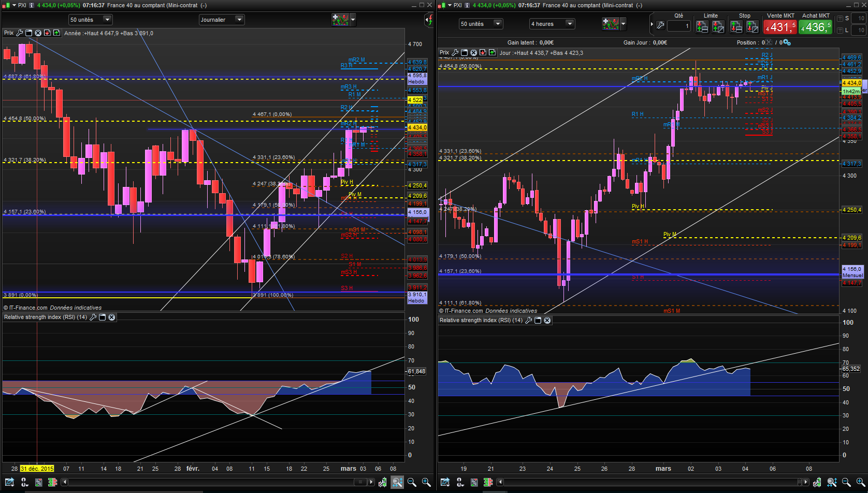Click second Stop order icon
This screenshot has width=868, height=493.
tap(752, 26)
